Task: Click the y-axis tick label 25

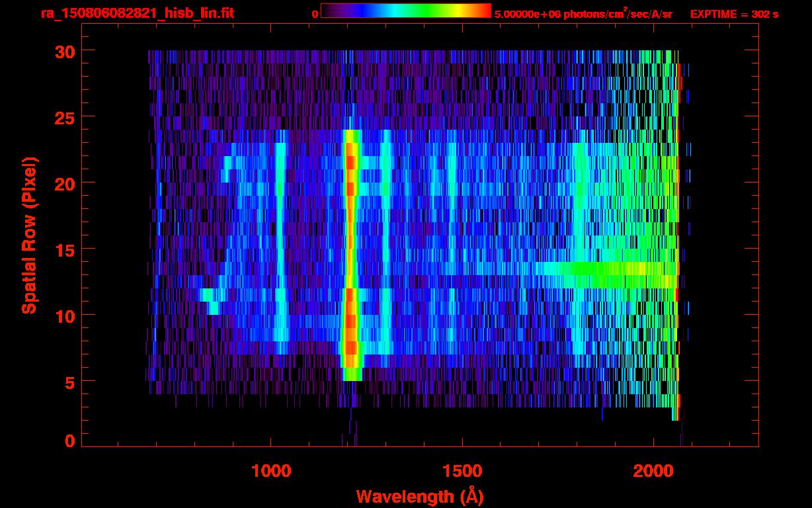Action: tap(65, 117)
